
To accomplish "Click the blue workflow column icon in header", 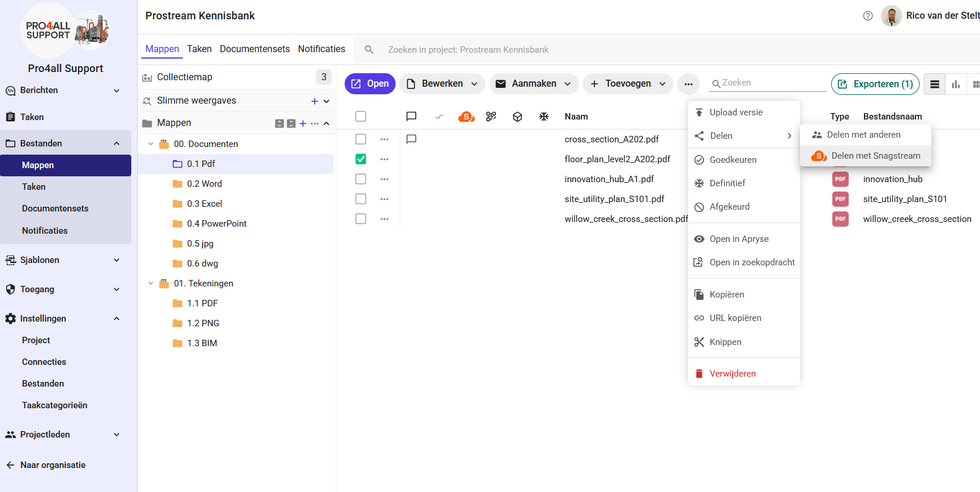I will (440, 117).
